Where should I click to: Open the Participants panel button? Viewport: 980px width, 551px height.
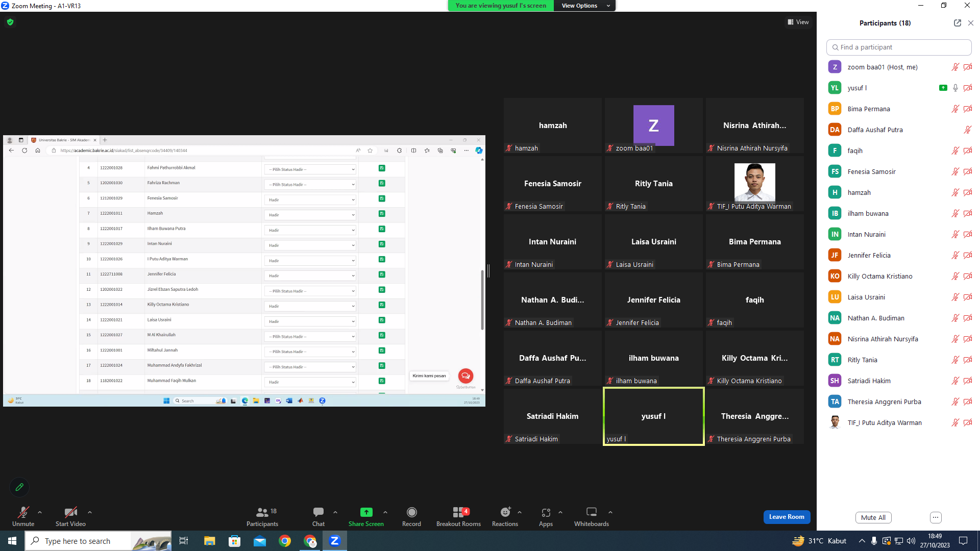(x=262, y=516)
